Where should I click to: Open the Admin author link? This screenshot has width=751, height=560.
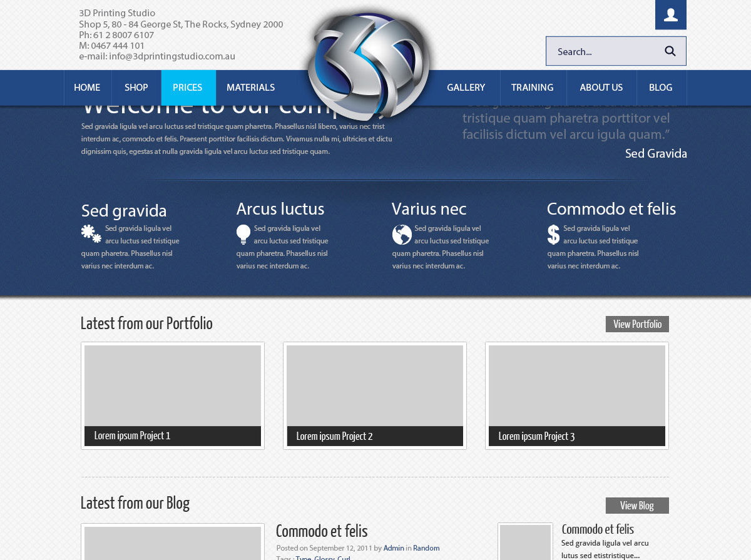point(394,547)
